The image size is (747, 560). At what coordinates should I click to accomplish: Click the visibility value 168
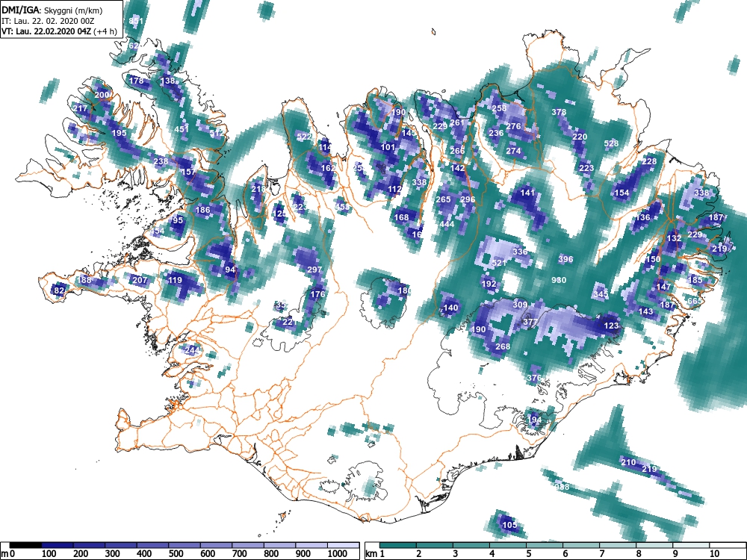point(402,217)
